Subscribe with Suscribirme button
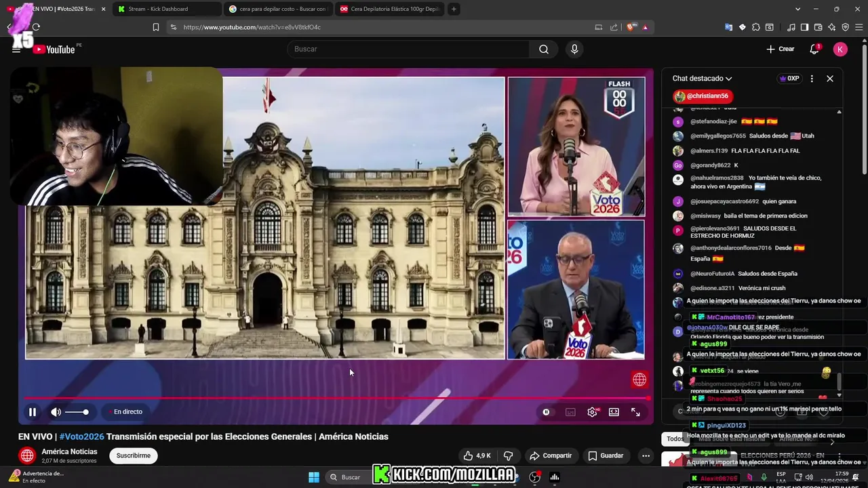The image size is (868, 488). 134,455
